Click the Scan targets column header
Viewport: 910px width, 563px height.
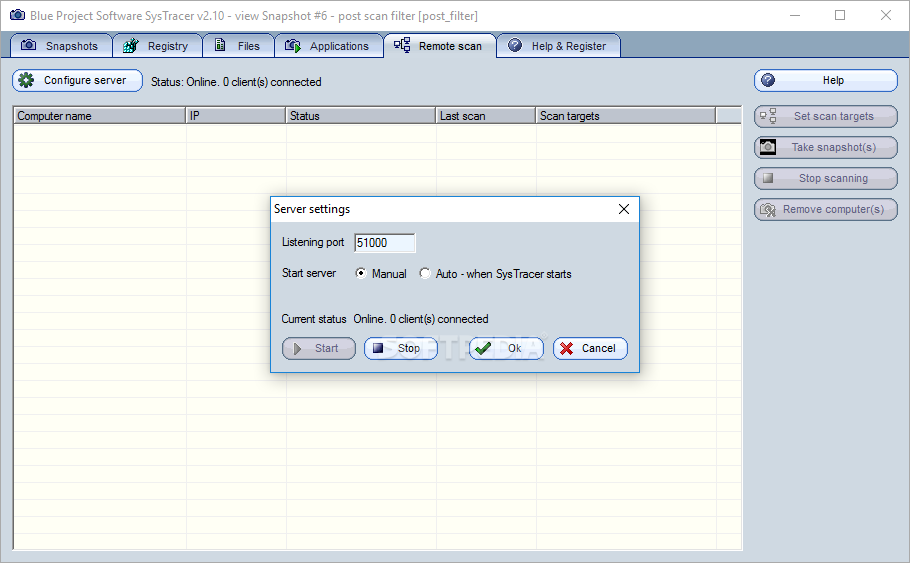tap(626, 116)
